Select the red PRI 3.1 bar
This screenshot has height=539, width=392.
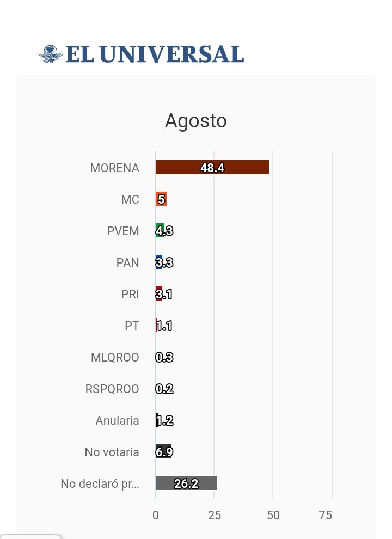click(159, 294)
